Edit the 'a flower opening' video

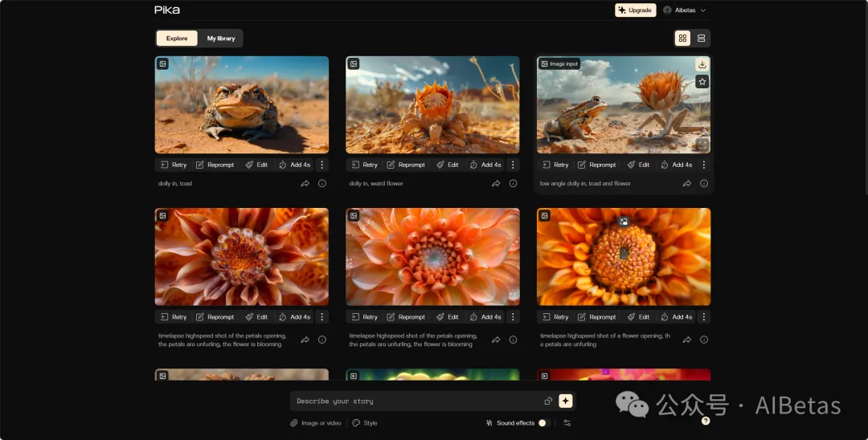click(638, 316)
